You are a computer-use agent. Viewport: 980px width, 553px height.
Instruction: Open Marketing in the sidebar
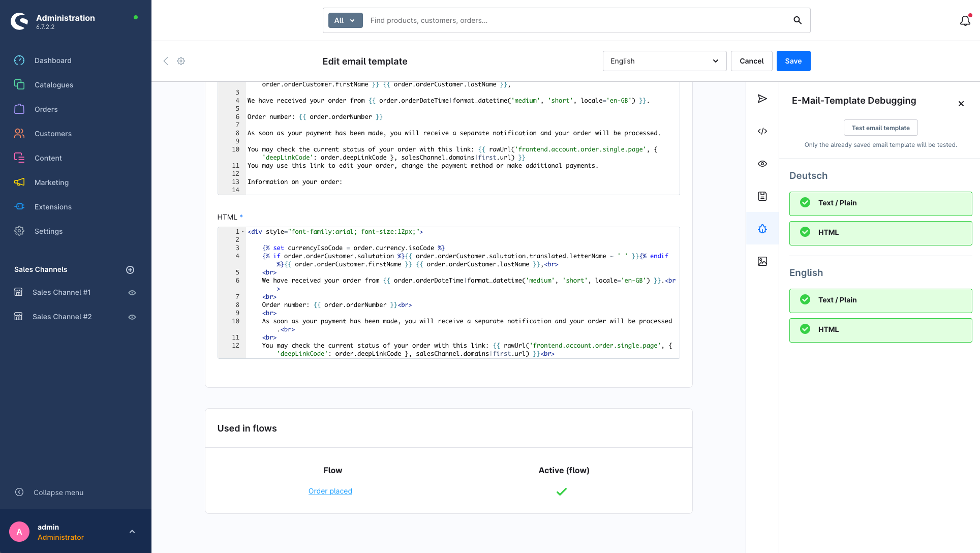point(51,182)
